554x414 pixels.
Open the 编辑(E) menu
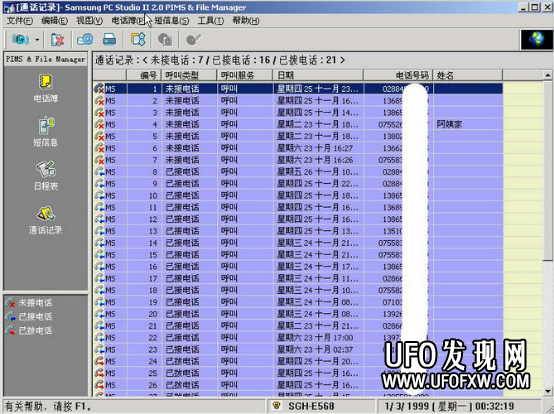(x=54, y=21)
